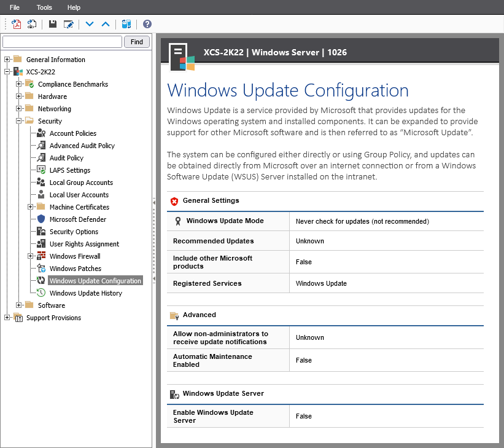Select LAPS Settings in the tree
The height and width of the screenshot is (448, 504).
[69, 170]
